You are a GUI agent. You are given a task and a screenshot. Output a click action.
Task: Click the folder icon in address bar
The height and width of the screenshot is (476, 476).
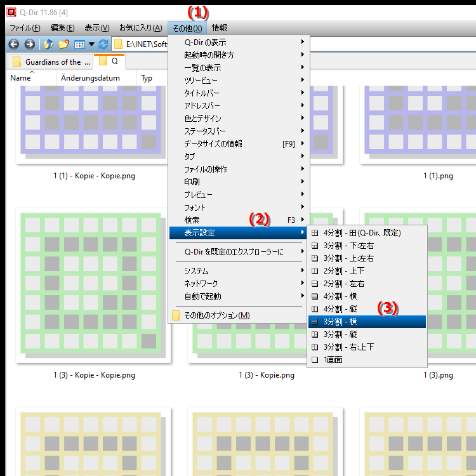click(x=118, y=44)
